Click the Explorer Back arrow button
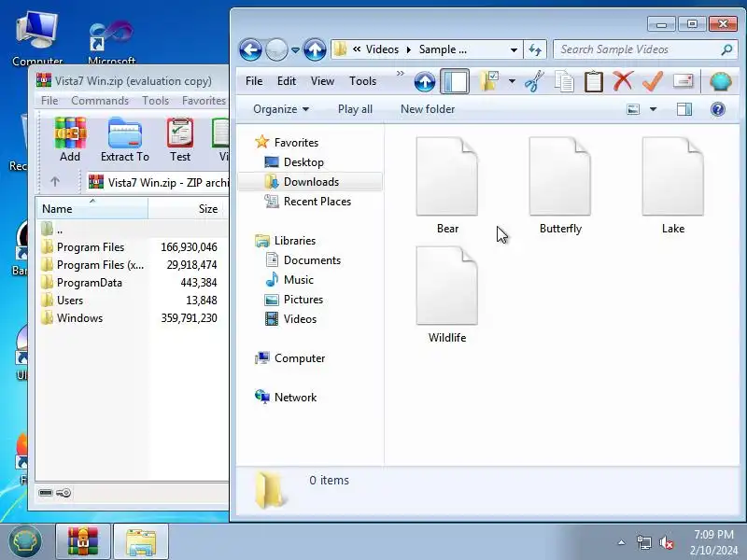The height and width of the screenshot is (560, 747). coord(250,49)
